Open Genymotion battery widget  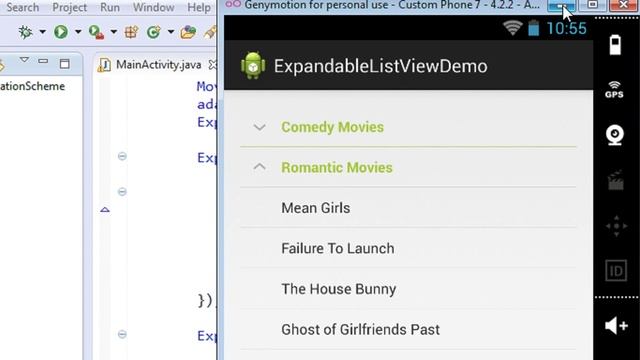(x=615, y=45)
